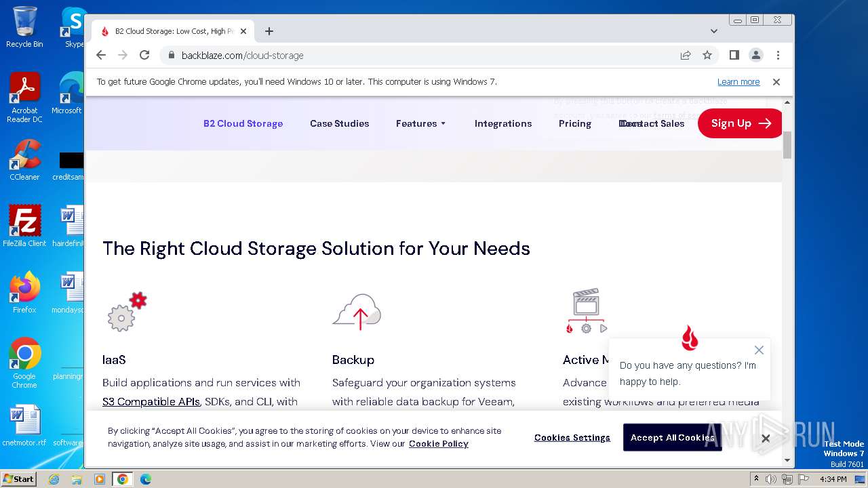Reload the Backblaze page

pyautogui.click(x=144, y=55)
